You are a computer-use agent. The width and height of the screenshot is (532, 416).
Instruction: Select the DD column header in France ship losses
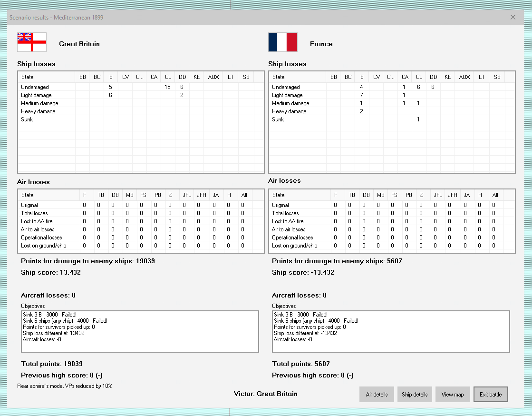(x=433, y=77)
